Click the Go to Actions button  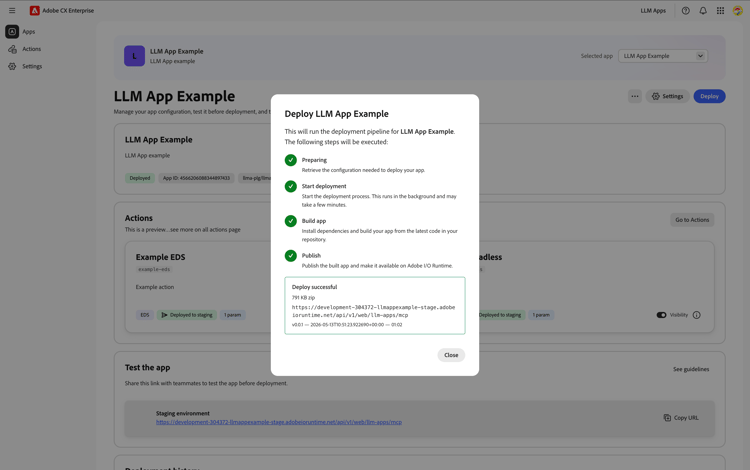[x=692, y=220]
